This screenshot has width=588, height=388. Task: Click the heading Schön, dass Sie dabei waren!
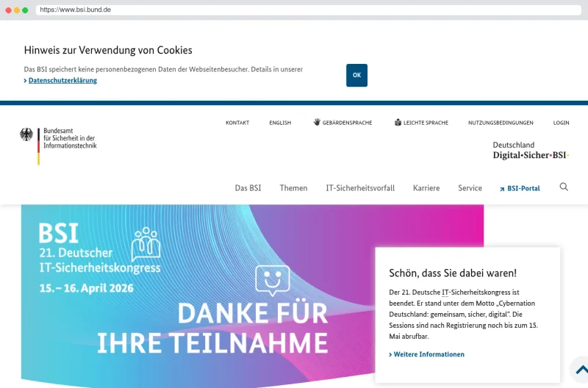tap(453, 273)
